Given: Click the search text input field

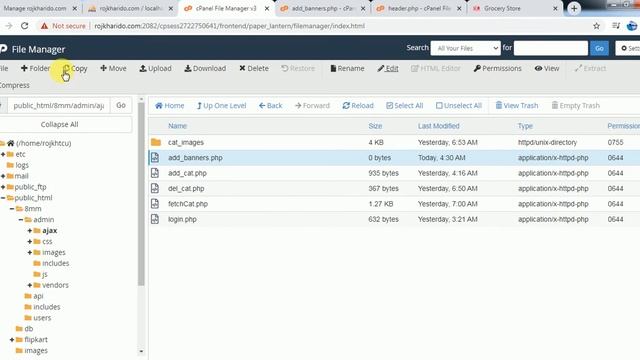Looking at the screenshot, I should [551, 48].
